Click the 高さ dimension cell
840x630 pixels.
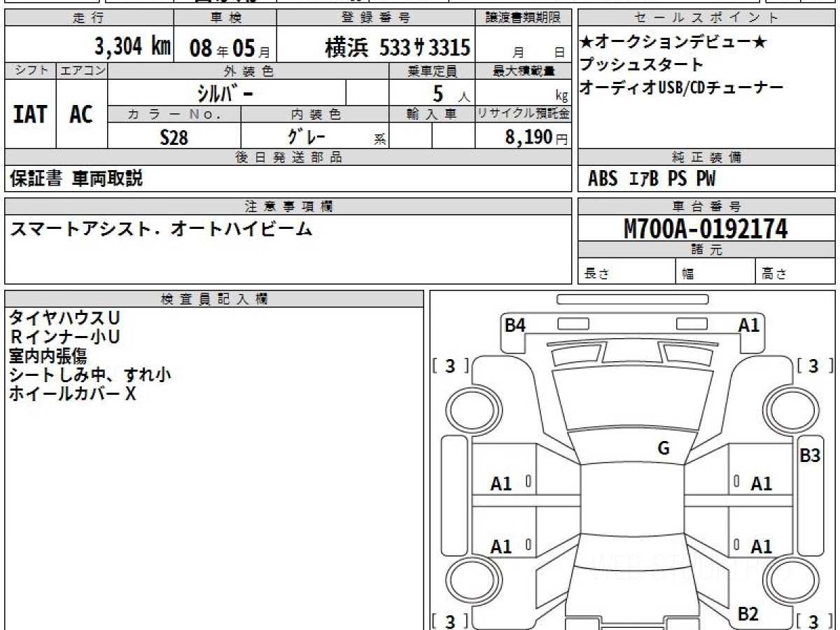point(796,272)
